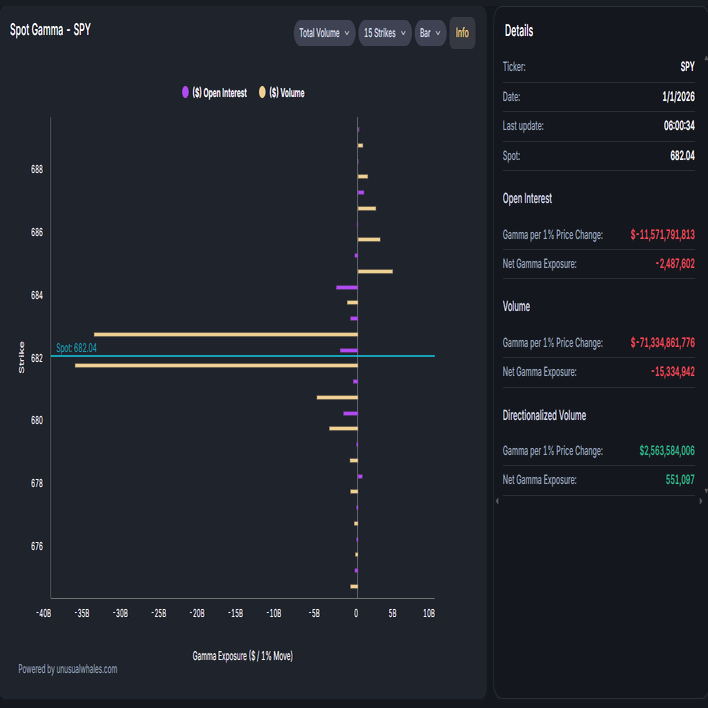This screenshot has height=708, width=708.
Task: Click the yellow Volume legend dot
Action: pos(262,92)
